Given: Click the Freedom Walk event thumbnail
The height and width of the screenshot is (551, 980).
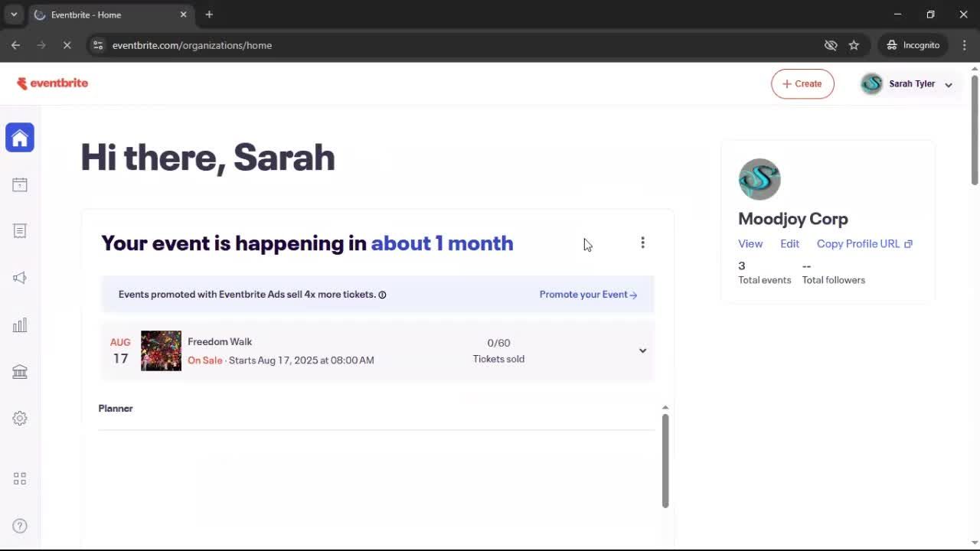Looking at the screenshot, I should pyautogui.click(x=161, y=350).
